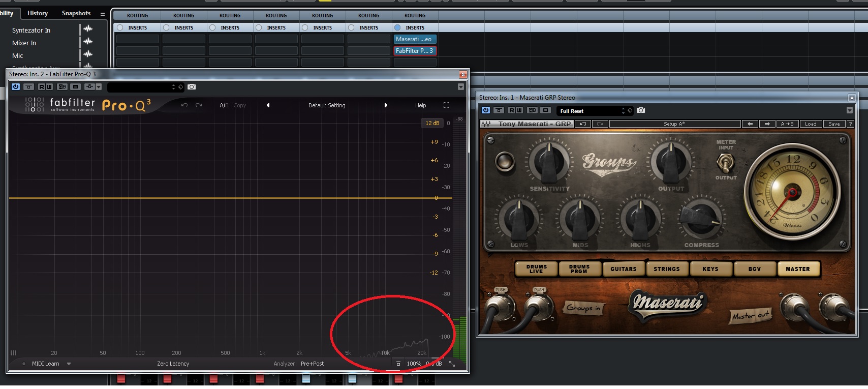The width and height of the screenshot is (868, 389).
Task: Click the Compress knob on Maserati GRP
Action: [701, 218]
